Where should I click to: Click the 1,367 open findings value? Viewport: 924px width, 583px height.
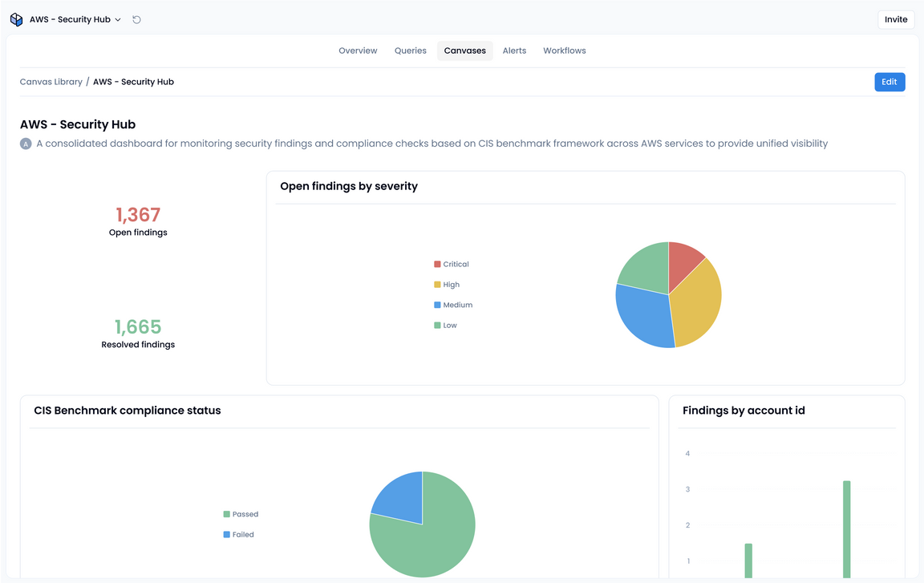click(x=138, y=215)
